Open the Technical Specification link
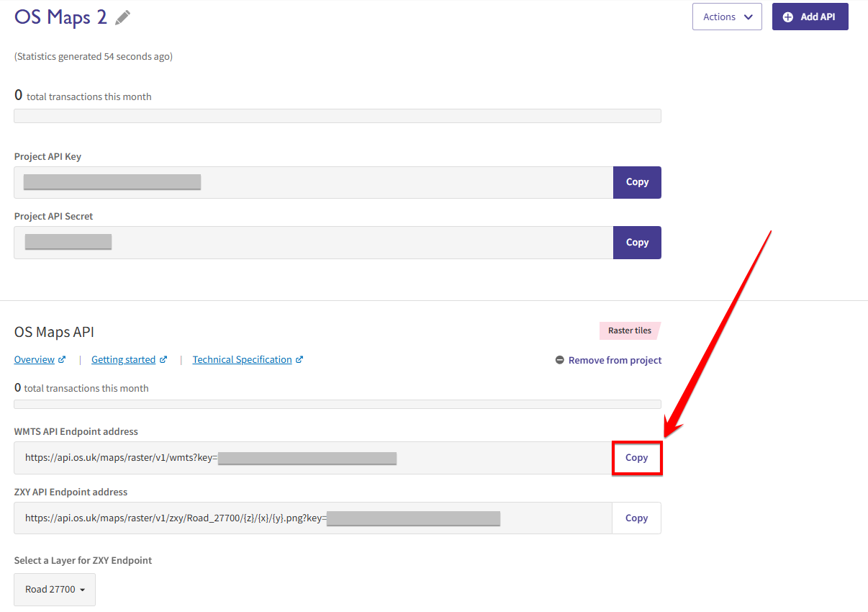 (x=242, y=359)
